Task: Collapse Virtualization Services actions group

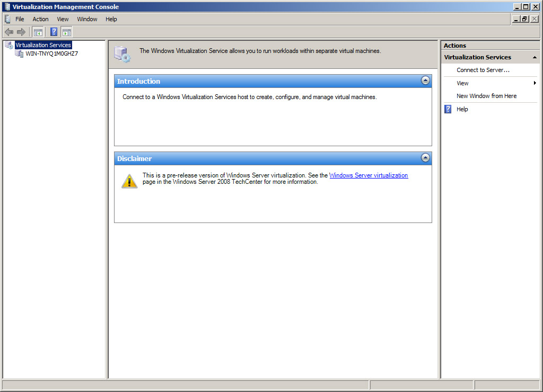Action: click(535, 57)
